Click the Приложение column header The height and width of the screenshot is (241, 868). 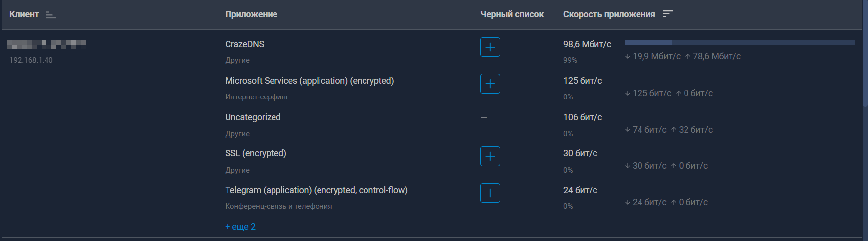[251, 14]
